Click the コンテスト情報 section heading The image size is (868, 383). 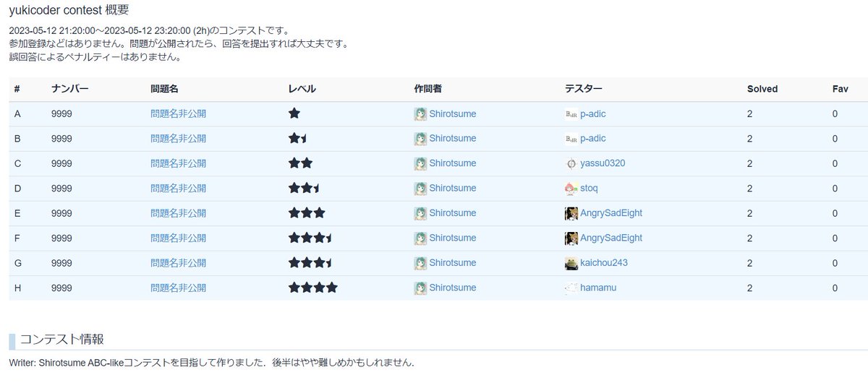[61, 340]
